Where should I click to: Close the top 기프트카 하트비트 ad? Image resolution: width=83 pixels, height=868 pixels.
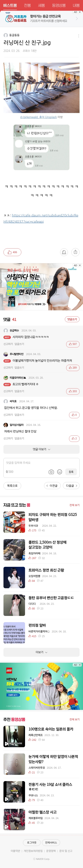click(x=80, y=12)
